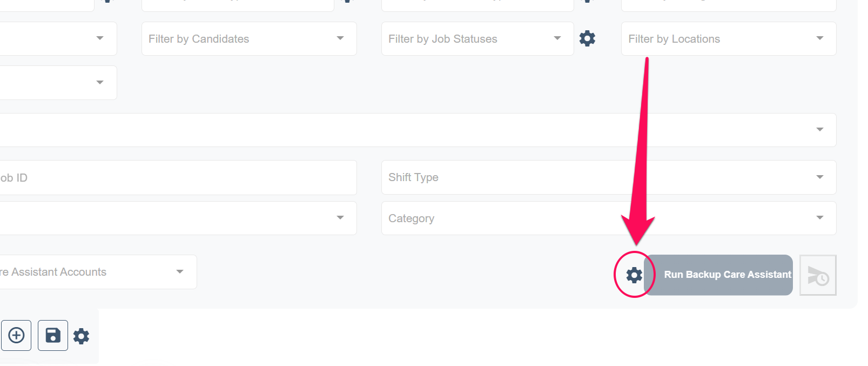Open the dropdown below Job ID field
868x366 pixels.
(178, 218)
